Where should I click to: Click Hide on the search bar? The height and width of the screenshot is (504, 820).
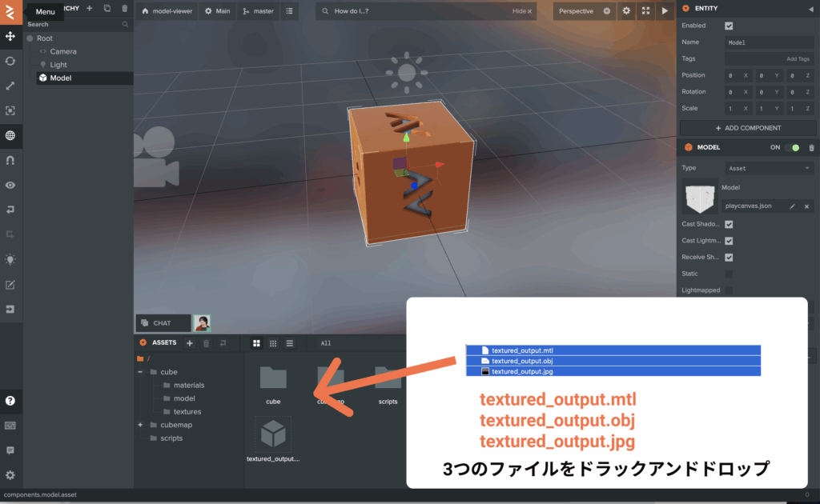(x=522, y=11)
